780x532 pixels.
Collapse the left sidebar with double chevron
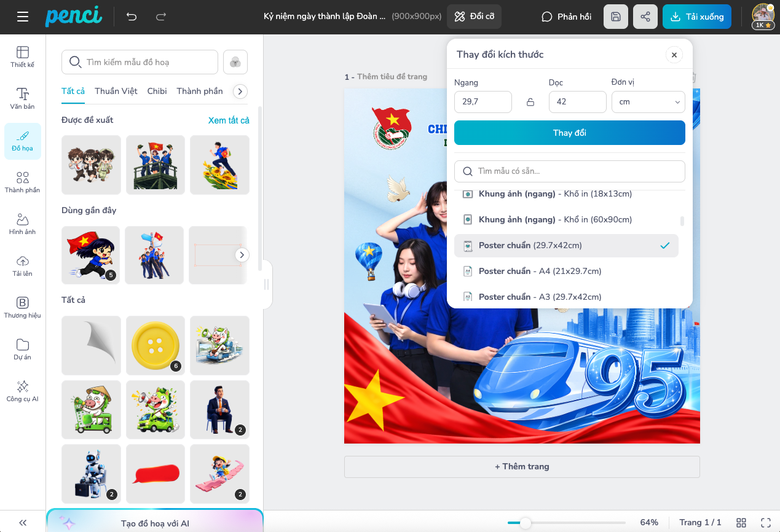pos(23,522)
